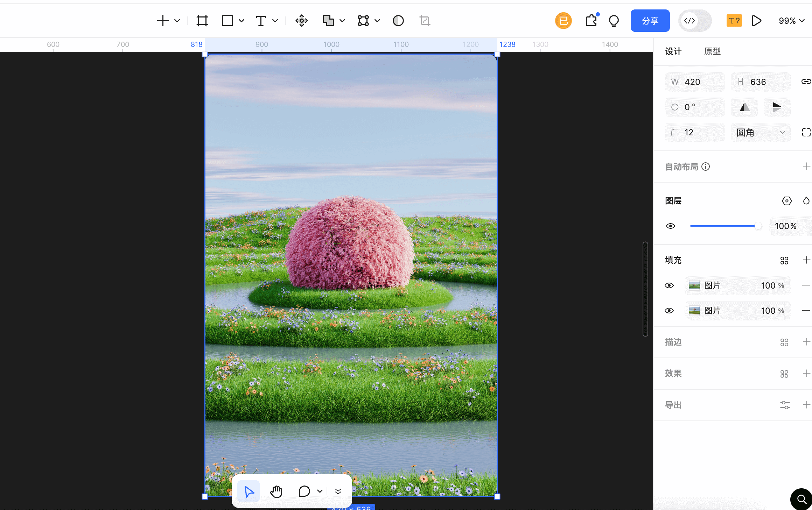Click the 分享 share button

click(x=650, y=21)
